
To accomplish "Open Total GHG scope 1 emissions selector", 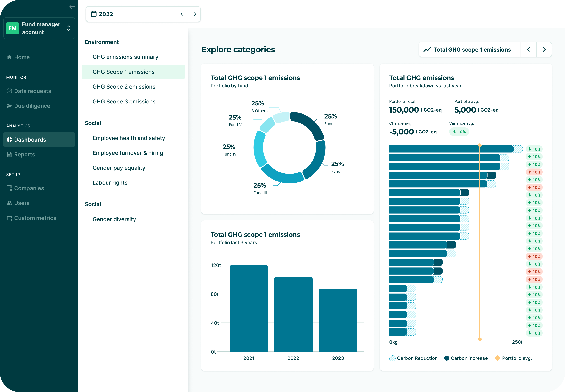I will click(470, 50).
